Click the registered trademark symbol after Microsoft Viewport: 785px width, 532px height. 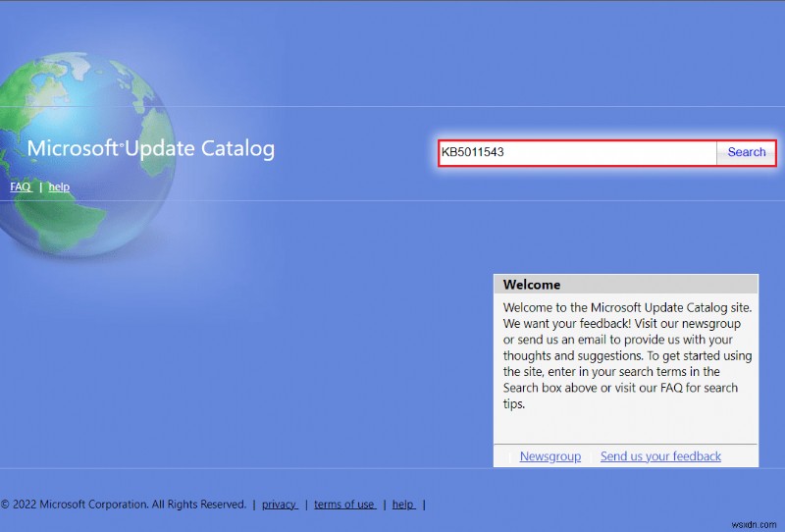click(122, 144)
